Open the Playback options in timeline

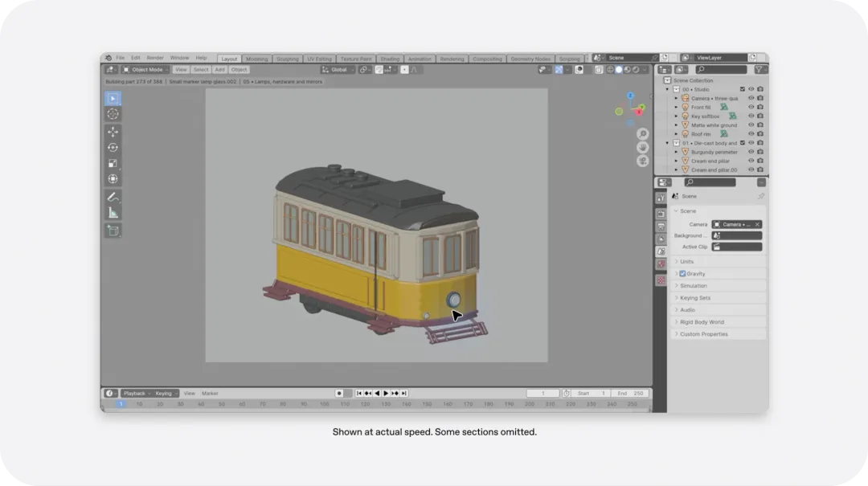click(136, 394)
